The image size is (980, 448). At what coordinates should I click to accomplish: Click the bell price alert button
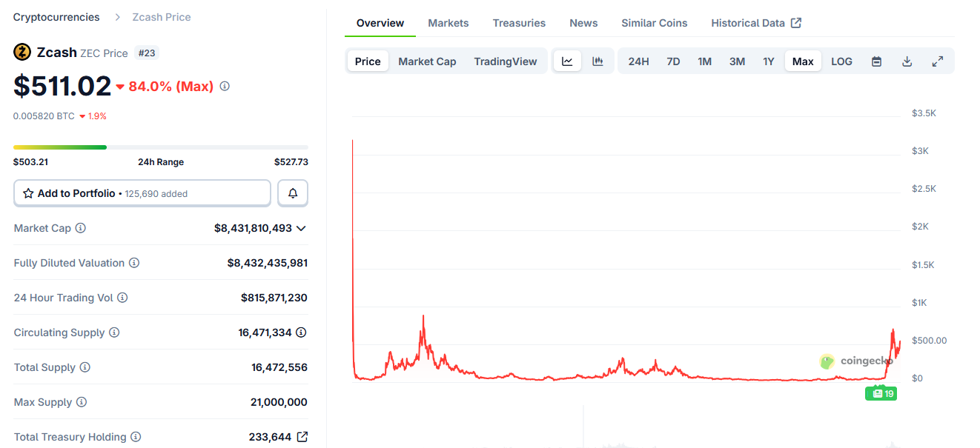tap(293, 193)
